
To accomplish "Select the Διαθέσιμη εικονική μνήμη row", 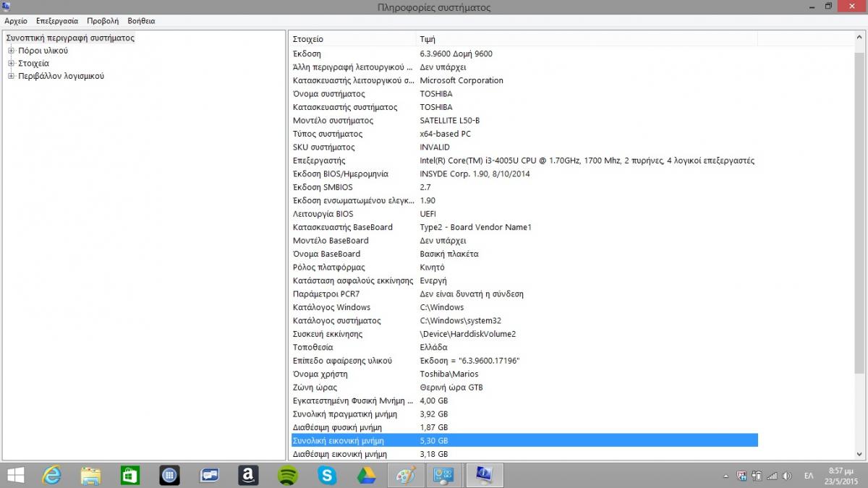I will [x=524, y=455].
